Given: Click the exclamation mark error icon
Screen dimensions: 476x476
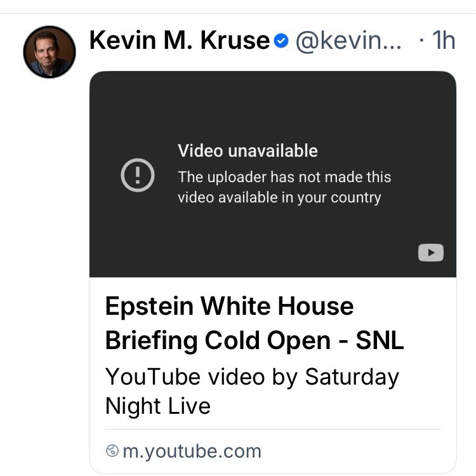Looking at the screenshot, I should 138,175.
